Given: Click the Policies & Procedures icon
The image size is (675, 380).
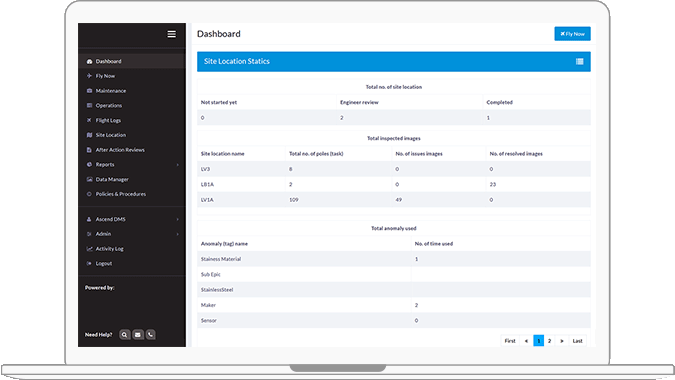Looking at the screenshot, I should [x=89, y=194].
